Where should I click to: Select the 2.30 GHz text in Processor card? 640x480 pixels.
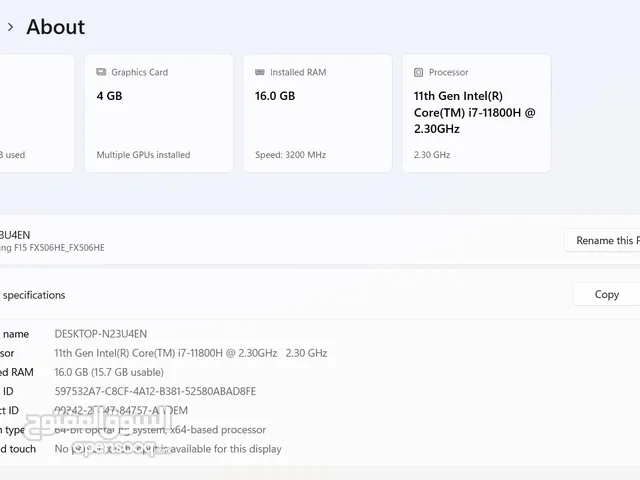click(432, 155)
